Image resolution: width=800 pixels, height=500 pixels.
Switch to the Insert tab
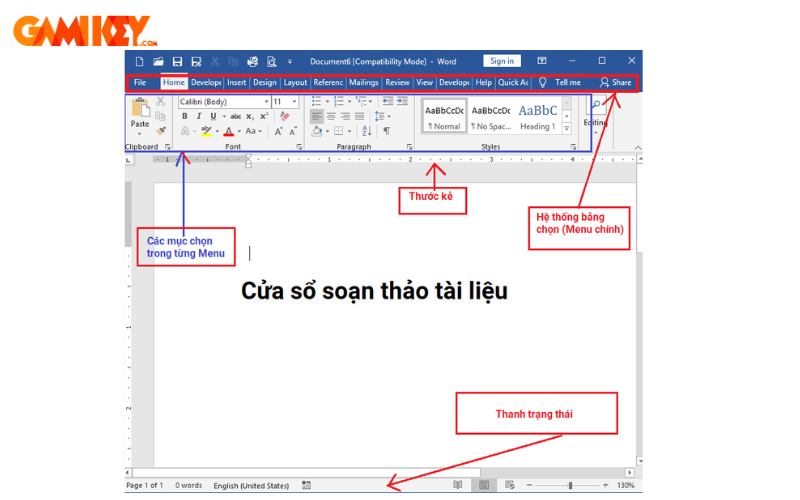pos(236,82)
